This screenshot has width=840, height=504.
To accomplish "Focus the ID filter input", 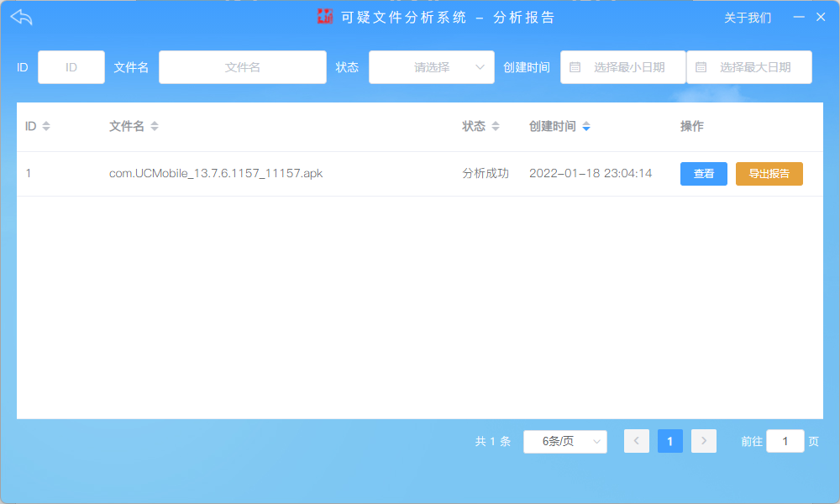I will pos(71,67).
